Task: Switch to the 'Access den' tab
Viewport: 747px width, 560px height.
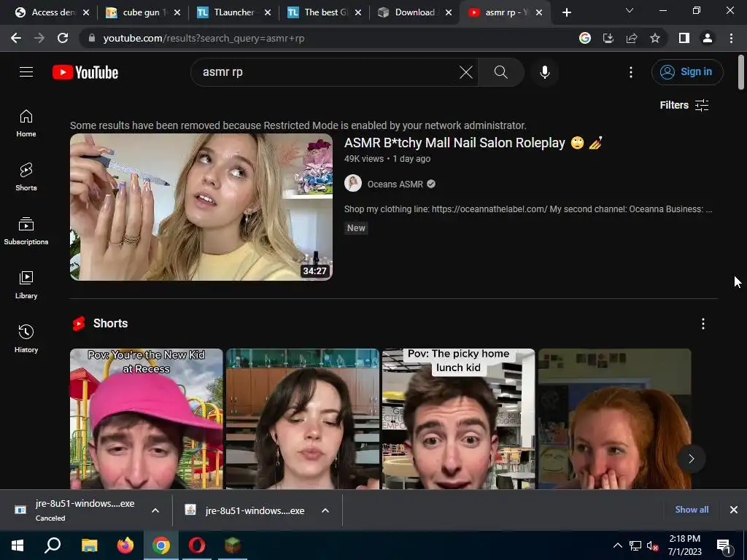Action: [x=46, y=12]
